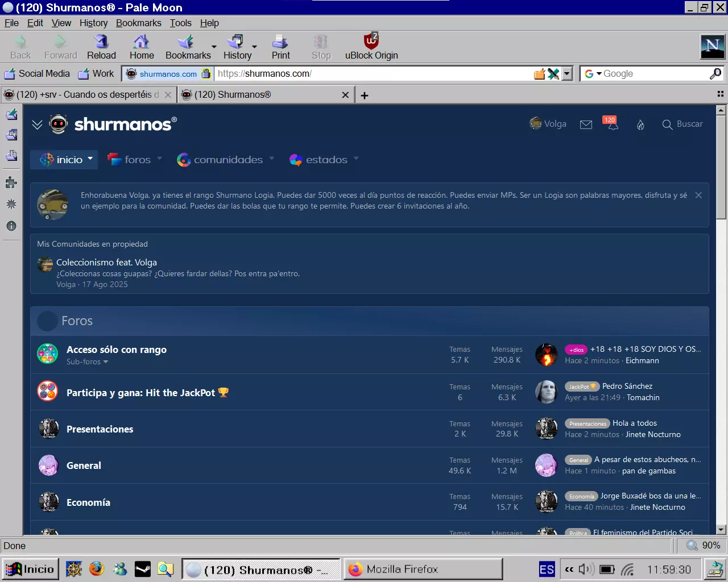Click the Google search input field
The width and height of the screenshot is (728, 582).
click(655, 73)
